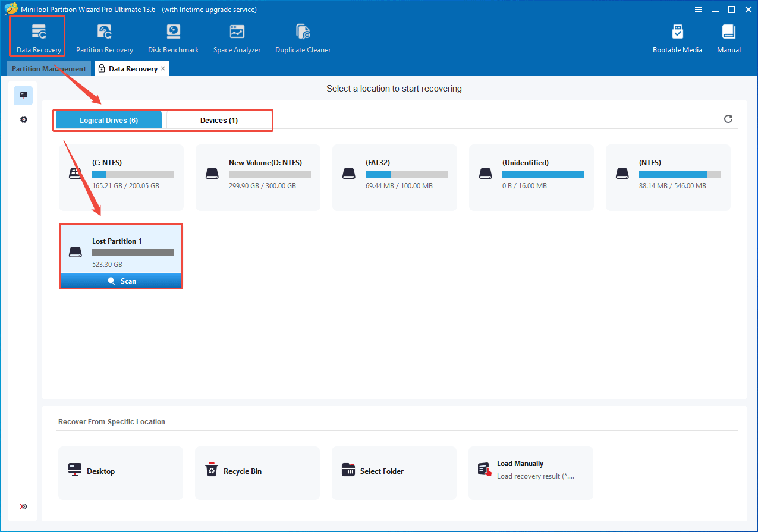Viewport: 758px width, 532px height.
Task: Open Disk Benchmark tool
Action: (x=173, y=38)
